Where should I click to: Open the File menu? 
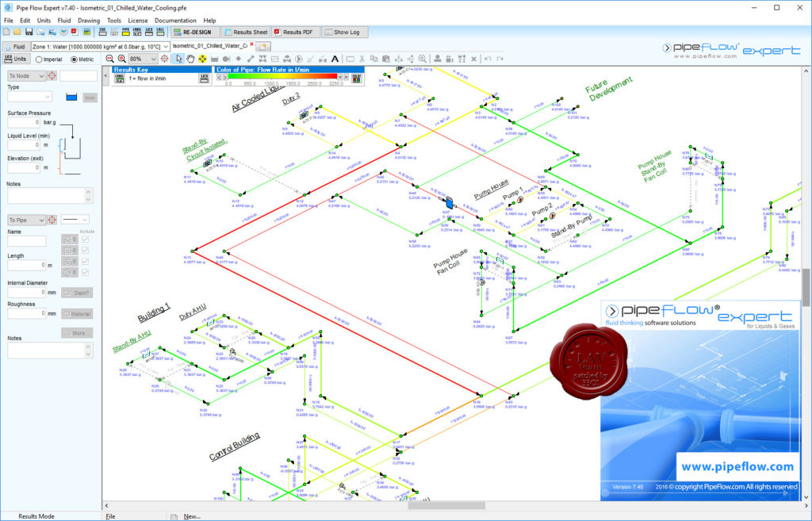point(9,20)
